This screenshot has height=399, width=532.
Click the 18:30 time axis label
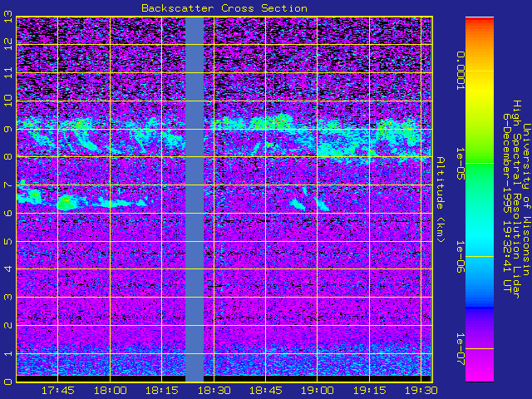click(214, 391)
